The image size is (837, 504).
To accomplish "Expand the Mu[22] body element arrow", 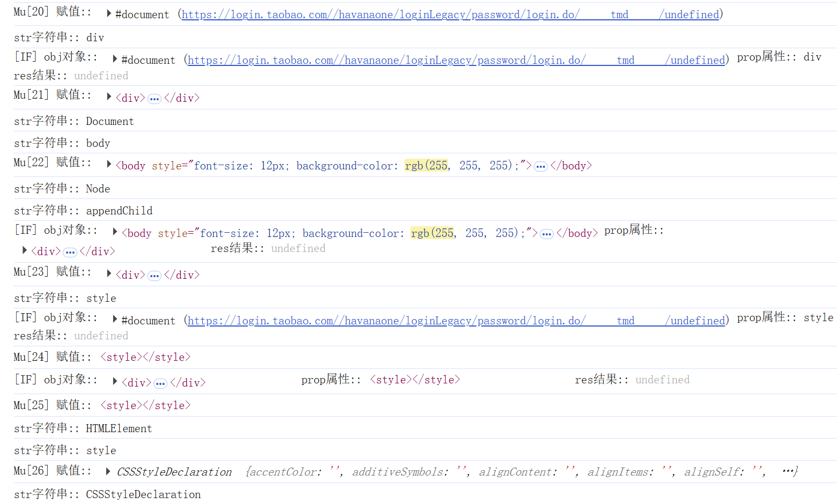I will (109, 165).
